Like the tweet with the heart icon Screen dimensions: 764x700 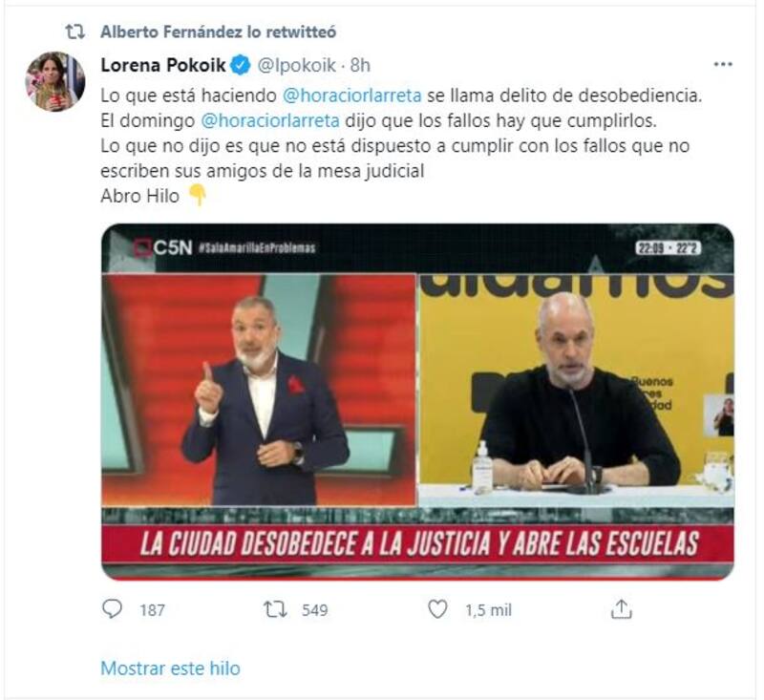(437, 609)
